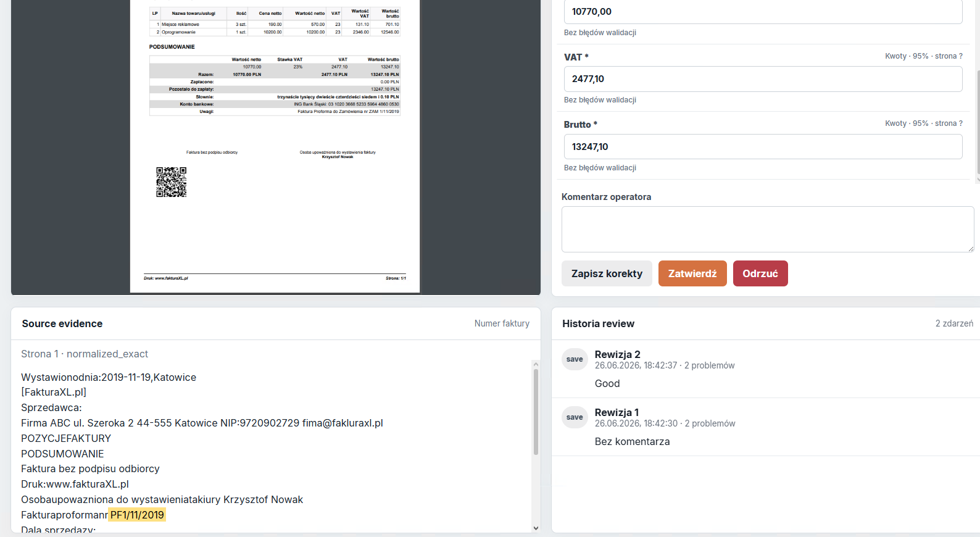Viewport: 980px width, 537px height.
Task: Click the Source evidence panel title
Action: [x=62, y=323]
